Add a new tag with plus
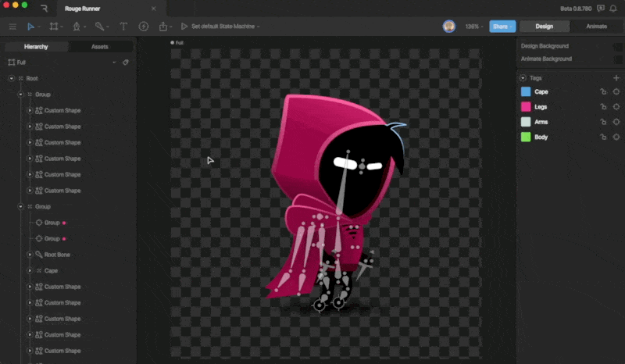 click(x=616, y=78)
